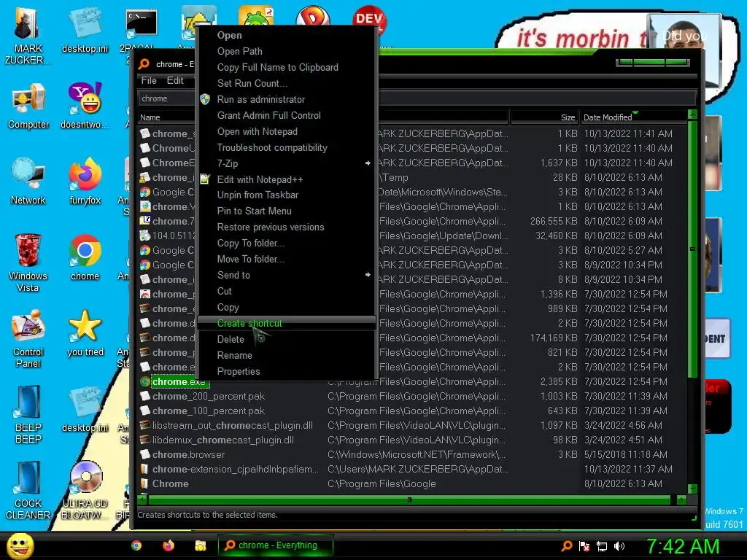Open the Edit menu in Everything
The image size is (747, 560).
point(175,81)
